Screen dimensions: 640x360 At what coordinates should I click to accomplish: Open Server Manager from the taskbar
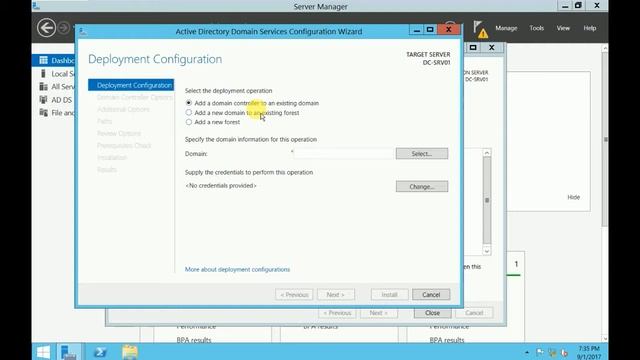coord(69,352)
